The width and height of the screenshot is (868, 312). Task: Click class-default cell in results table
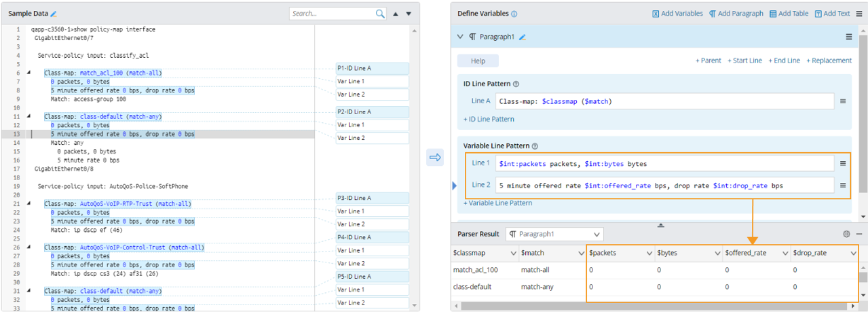tap(472, 287)
